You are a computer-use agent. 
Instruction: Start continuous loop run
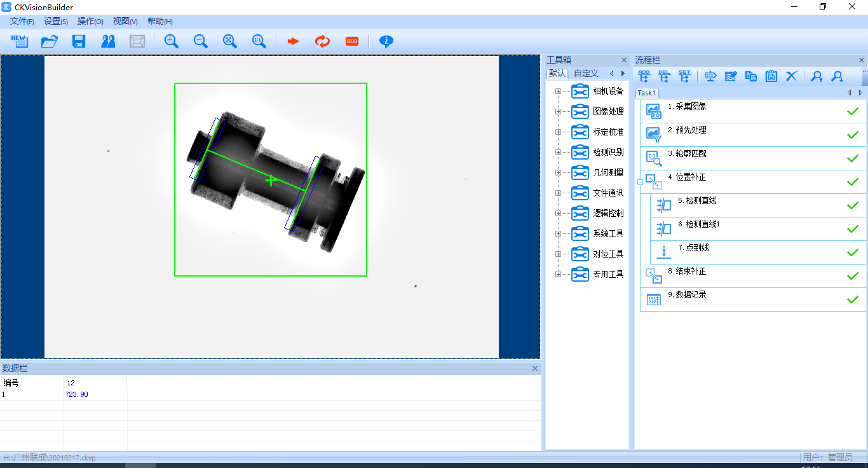click(x=323, y=41)
